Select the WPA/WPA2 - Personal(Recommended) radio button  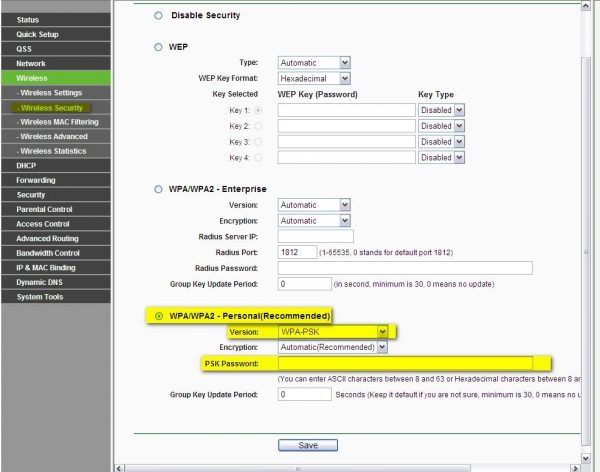point(158,316)
